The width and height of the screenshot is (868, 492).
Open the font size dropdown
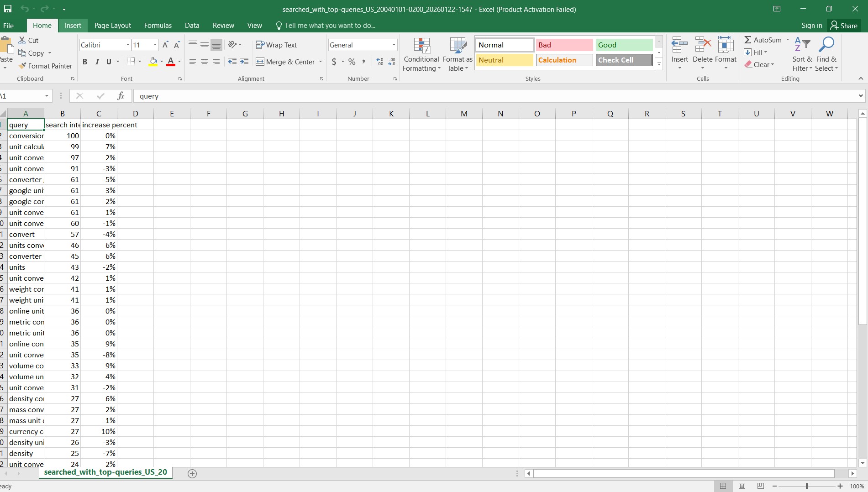click(154, 45)
